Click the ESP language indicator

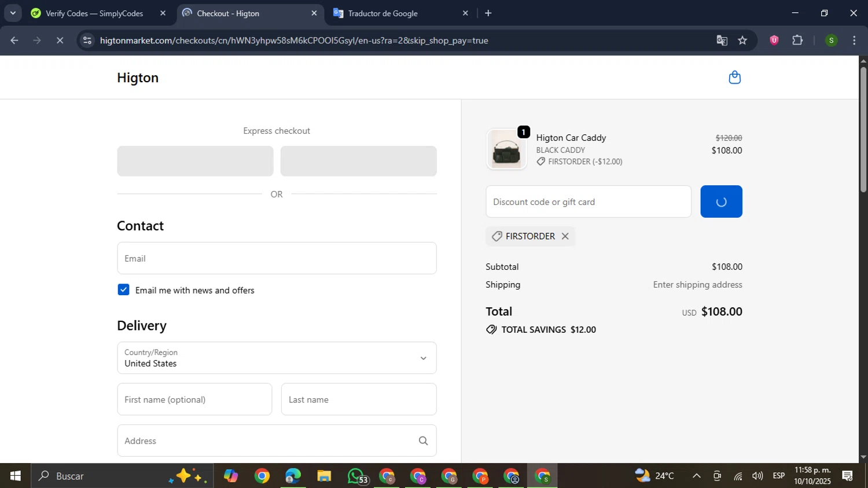coord(779,476)
